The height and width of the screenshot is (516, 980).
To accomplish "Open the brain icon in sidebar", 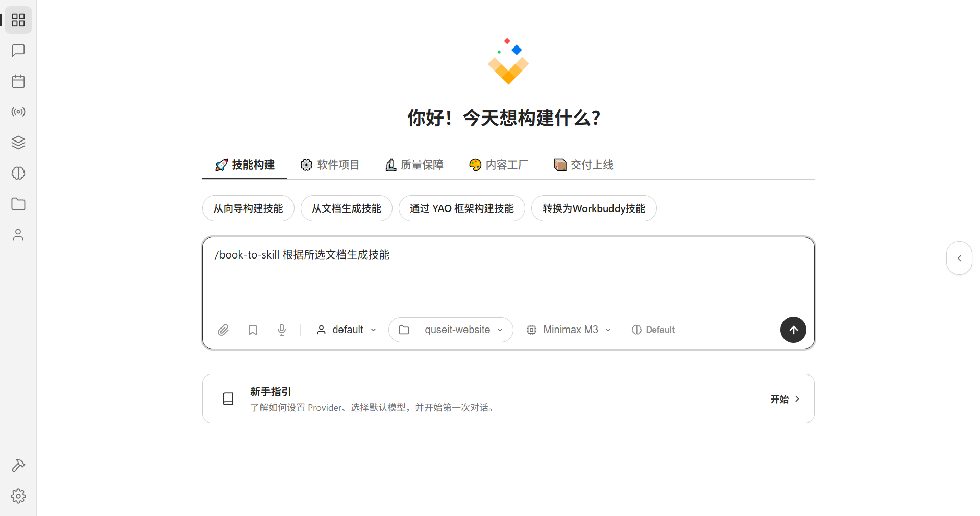I will pyautogui.click(x=18, y=173).
